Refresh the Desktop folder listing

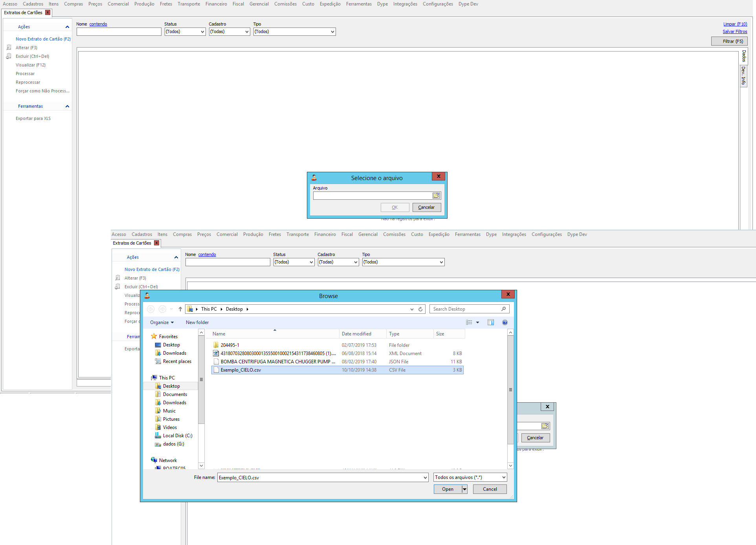[420, 309]
